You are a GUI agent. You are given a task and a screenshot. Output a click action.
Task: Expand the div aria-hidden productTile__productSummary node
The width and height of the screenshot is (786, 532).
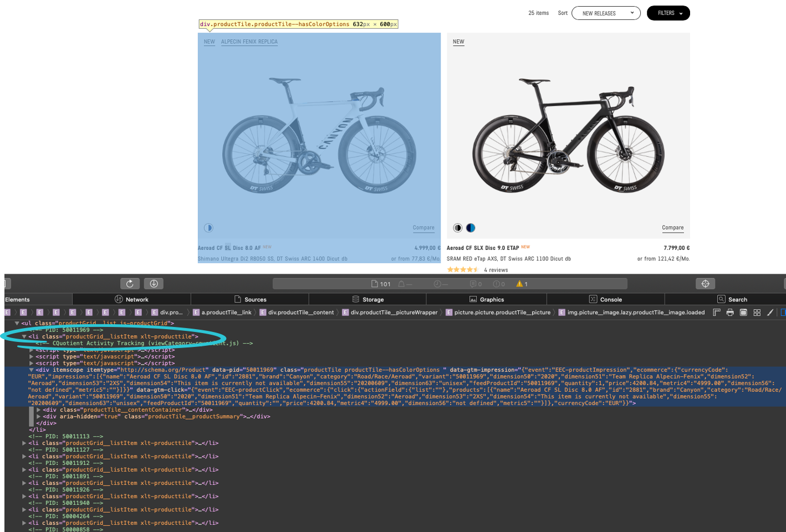(39, 416)
